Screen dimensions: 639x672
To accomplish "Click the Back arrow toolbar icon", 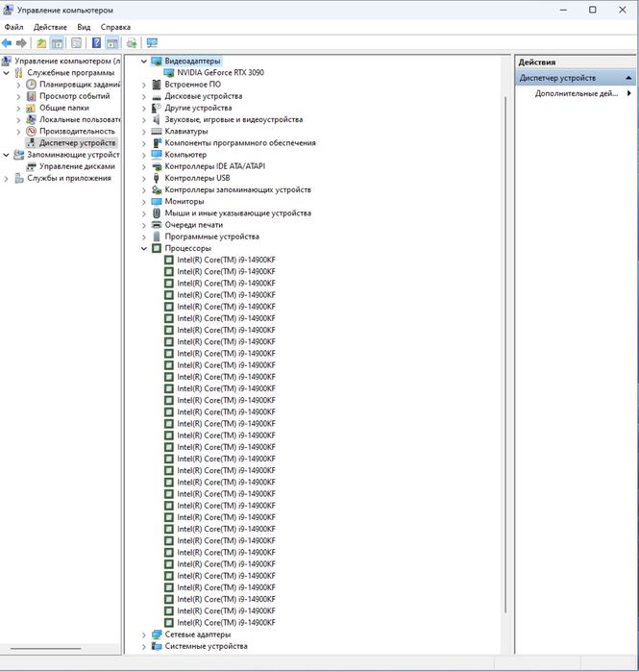I will [x=7, y=43].
